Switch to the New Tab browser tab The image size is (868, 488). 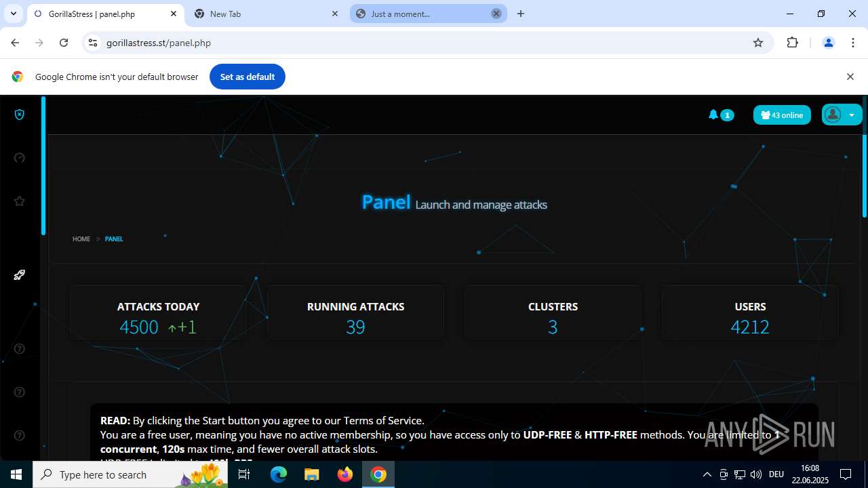[264, 14]
